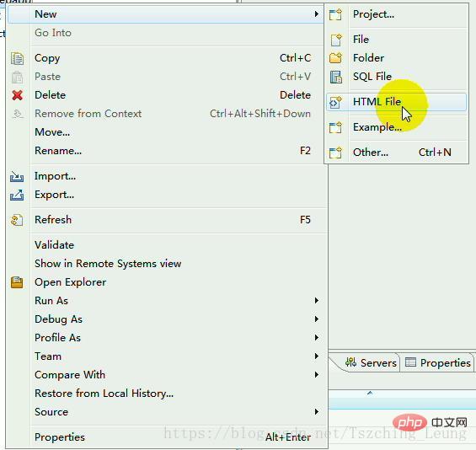Click the HTML File icon in submenu
The width and height of the screenshot is (476, 450).
point(335,102)
